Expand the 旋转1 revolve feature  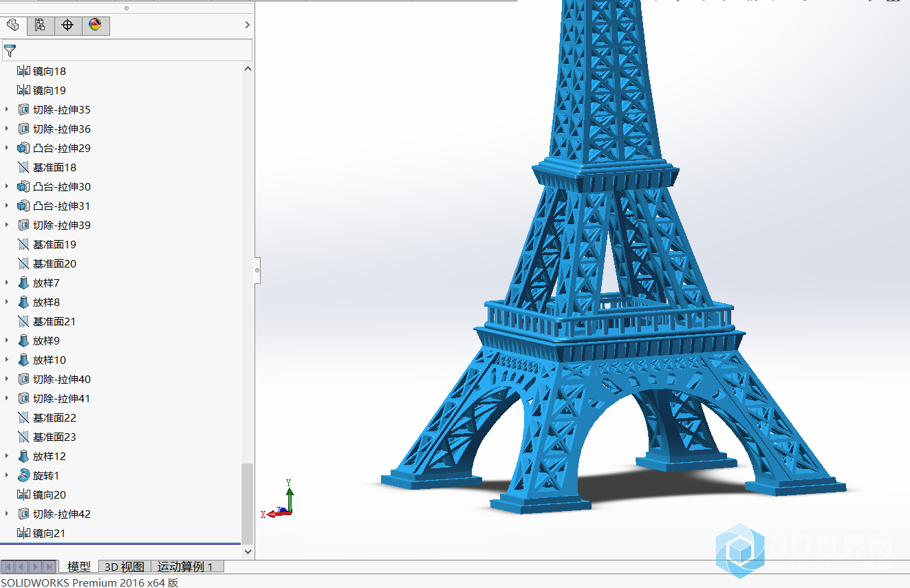[7, 475]
